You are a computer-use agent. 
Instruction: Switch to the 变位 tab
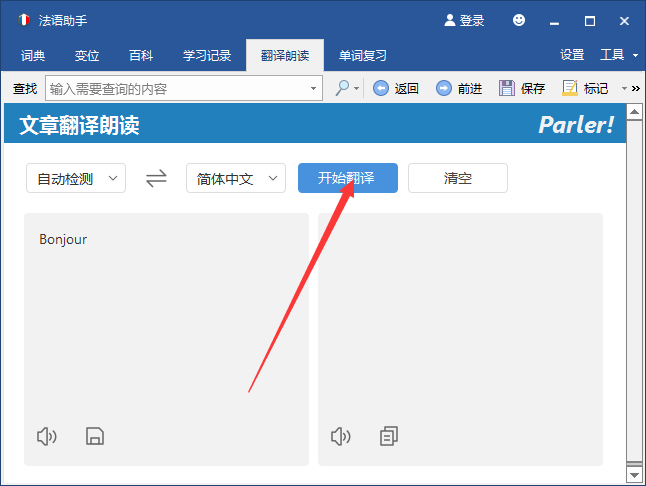click(x=87, y=55)
